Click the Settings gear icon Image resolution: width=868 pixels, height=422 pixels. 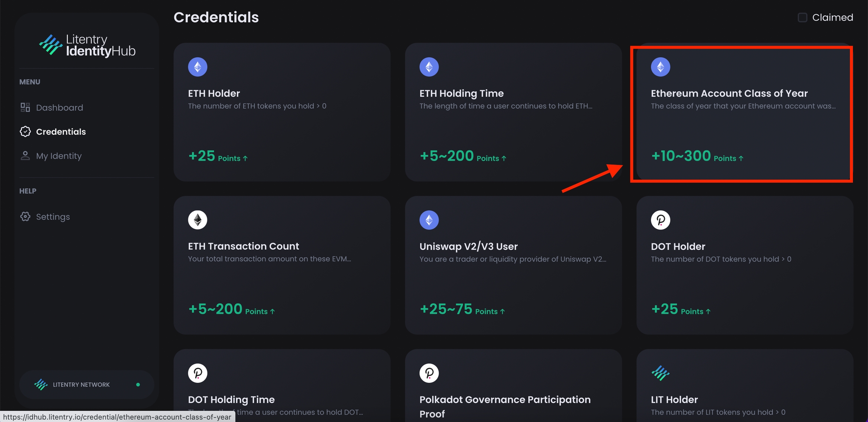(x=25, y=217)
